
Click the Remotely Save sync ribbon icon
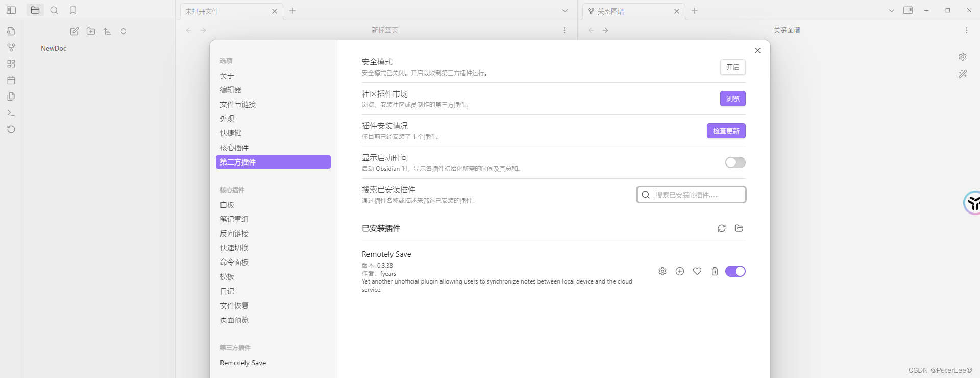(11, 129)
